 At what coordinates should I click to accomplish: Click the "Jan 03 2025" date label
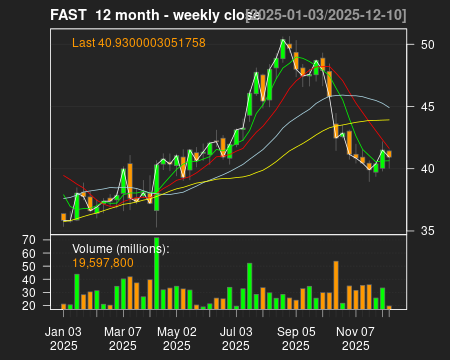[63, 339]
